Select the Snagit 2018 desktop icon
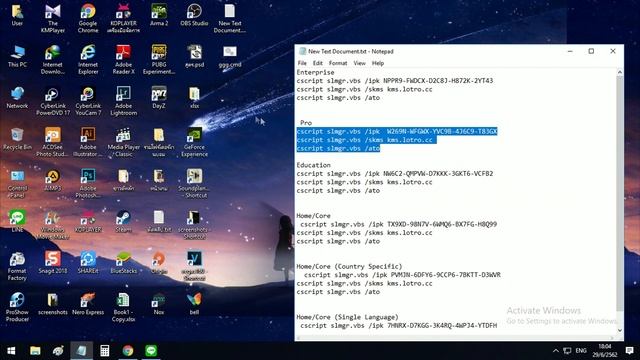This screenshot has height=360, width=640. point(53,263)
